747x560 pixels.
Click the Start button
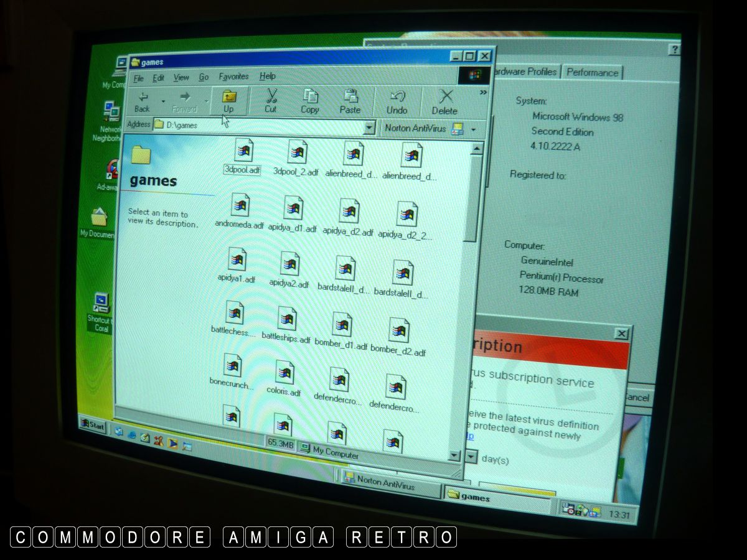(92, 425)
